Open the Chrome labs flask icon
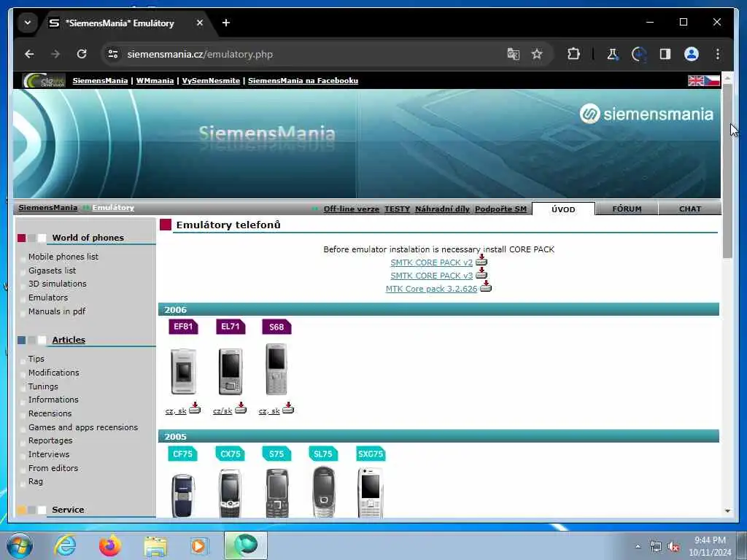 tap(613, 54)
